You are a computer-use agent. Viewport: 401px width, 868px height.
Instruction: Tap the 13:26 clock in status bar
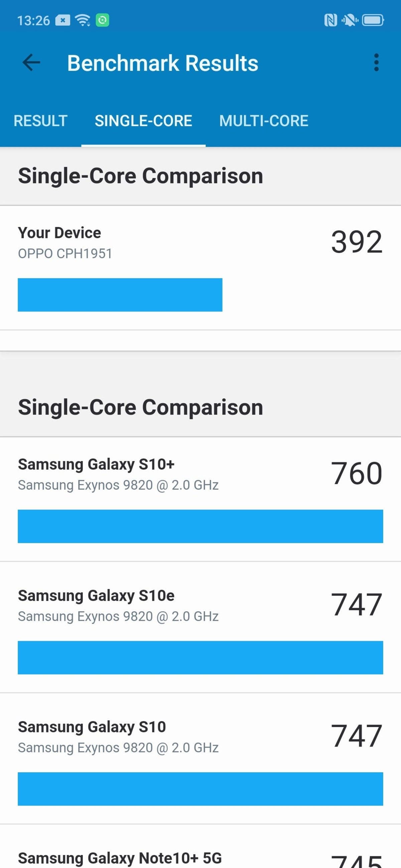click(x=33, y=21)
